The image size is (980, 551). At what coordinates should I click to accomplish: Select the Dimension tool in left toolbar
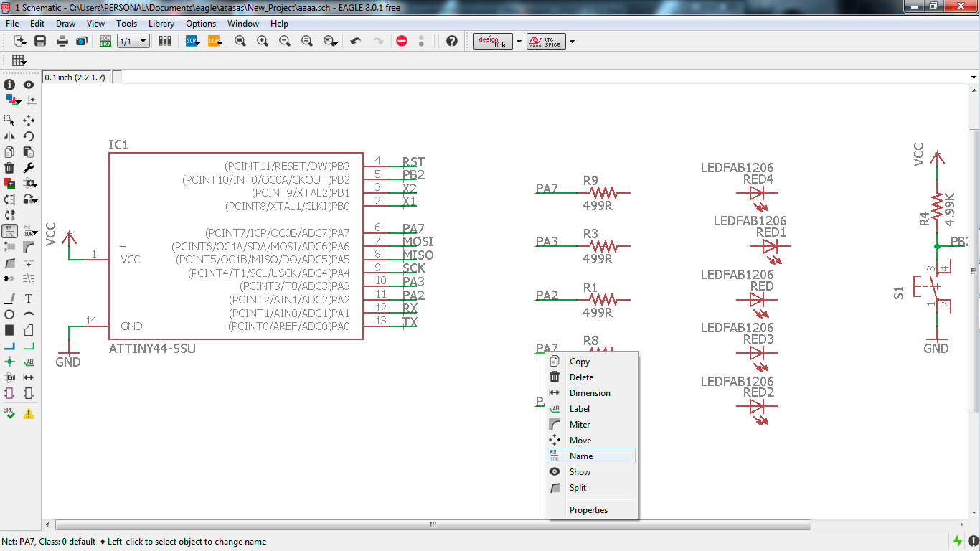pos(29,377)
